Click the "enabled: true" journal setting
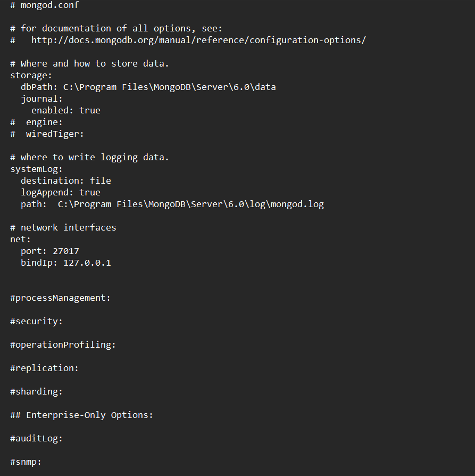This screenshot has height=476, width=475. 65,110
